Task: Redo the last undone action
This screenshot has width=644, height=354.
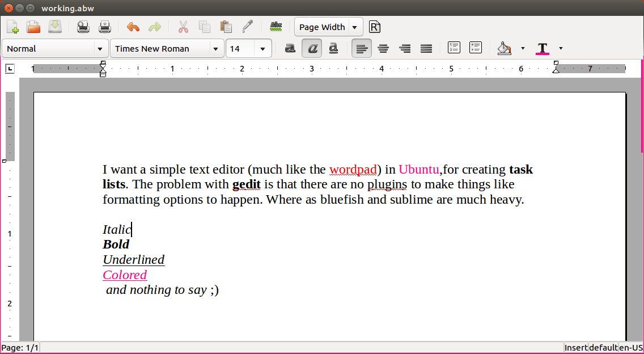Action: click(154, 27)
